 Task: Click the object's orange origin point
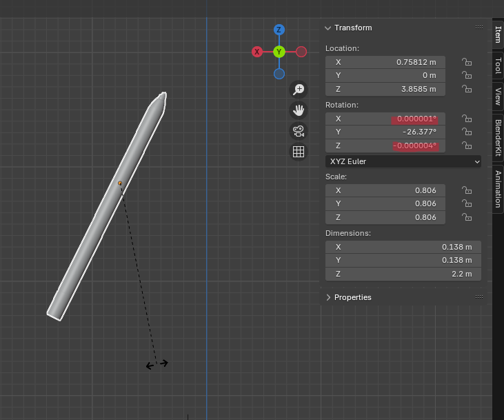point(120,183)
